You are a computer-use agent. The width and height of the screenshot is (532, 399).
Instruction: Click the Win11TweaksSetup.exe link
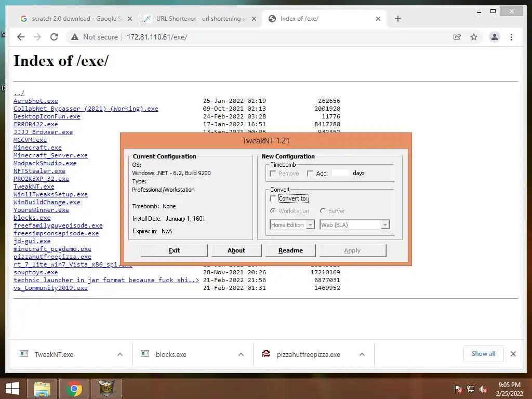click(50, 194)
